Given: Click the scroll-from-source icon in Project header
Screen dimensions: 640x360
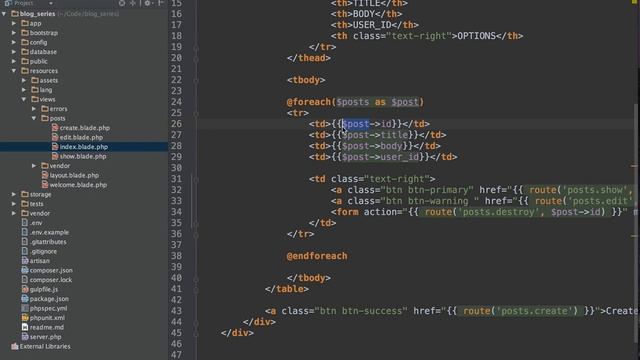Looking at the screenshot, I should pyautogui.click(x=122, y=3).
